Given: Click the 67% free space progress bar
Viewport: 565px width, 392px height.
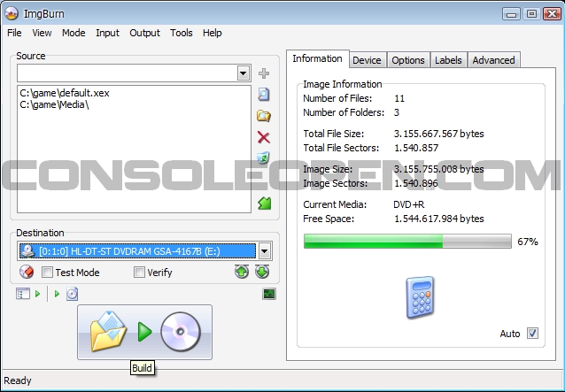Looking at the screenshot, I should point(407,242).
